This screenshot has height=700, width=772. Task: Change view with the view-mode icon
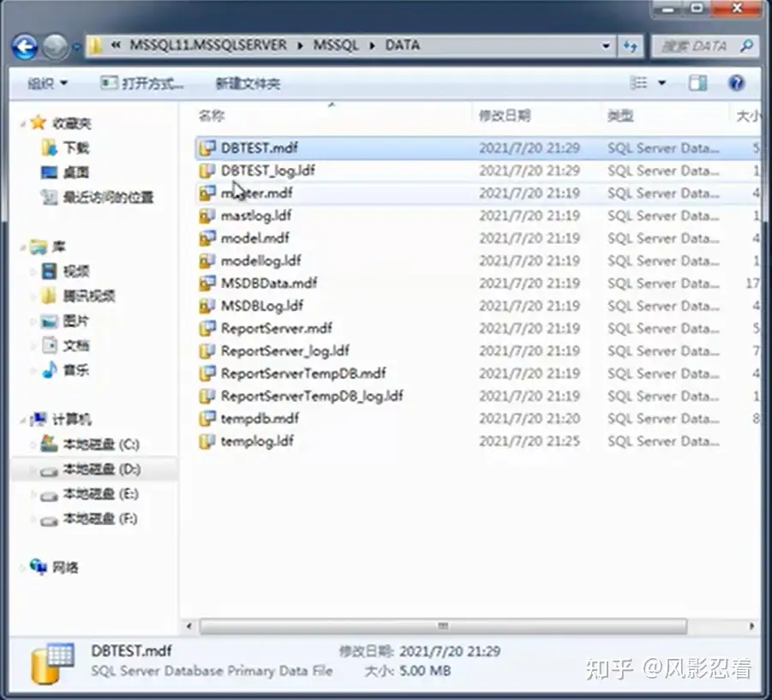[x=638, y=83]
